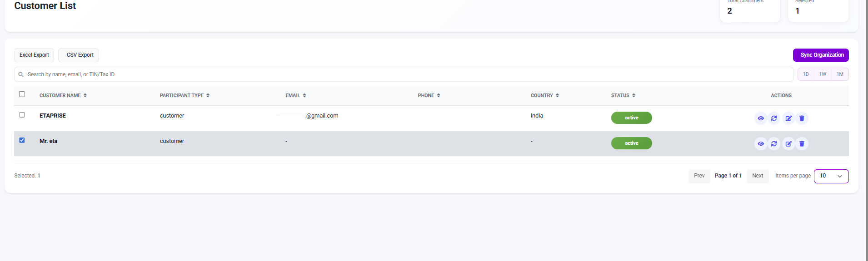Filter by 1W time range
Screen dimensions: 868x261
click(x=823, y=74)
